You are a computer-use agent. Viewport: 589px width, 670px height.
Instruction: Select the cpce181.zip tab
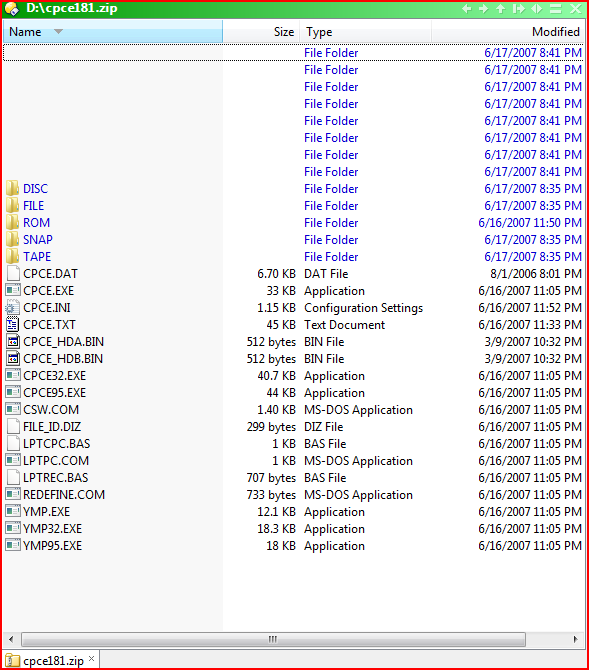click(x=51, y=661)
